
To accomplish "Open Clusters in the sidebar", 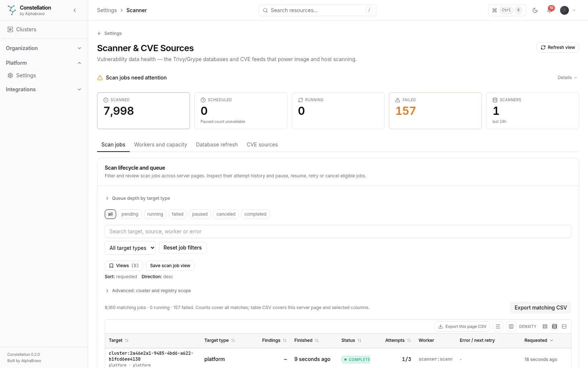I will (x=44, y=29).
